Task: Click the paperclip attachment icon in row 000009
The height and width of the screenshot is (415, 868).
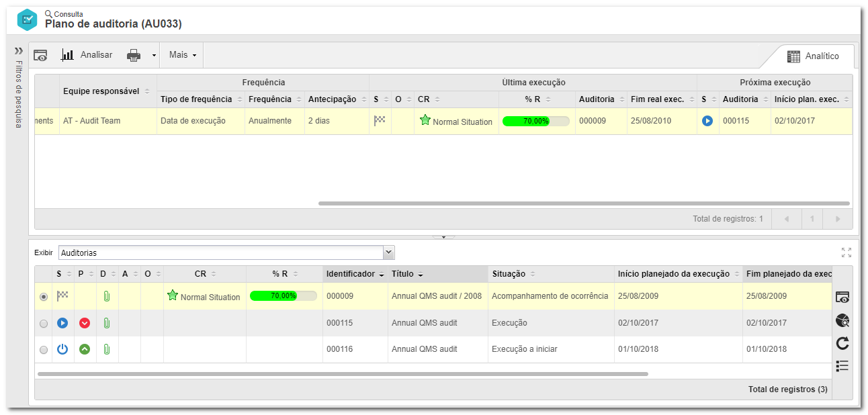Action: [x=106, y=296]
